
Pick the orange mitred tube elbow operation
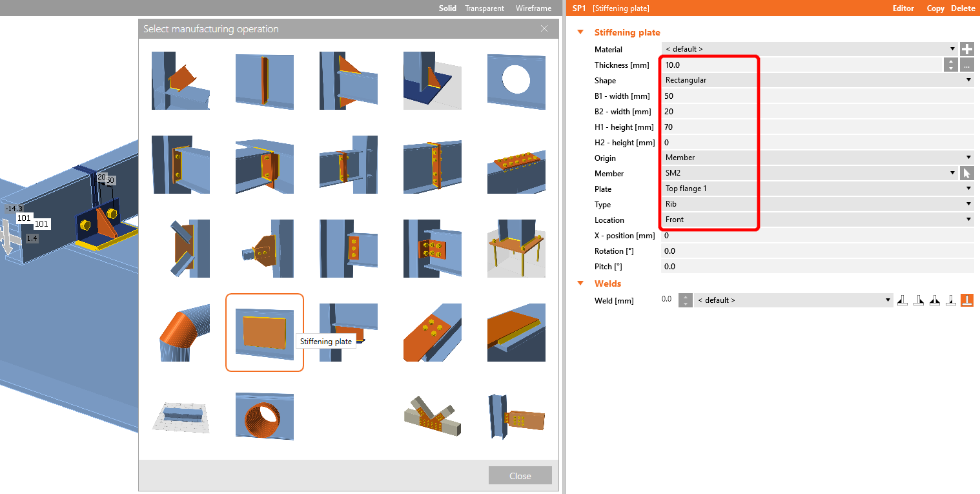coord(180,333)
